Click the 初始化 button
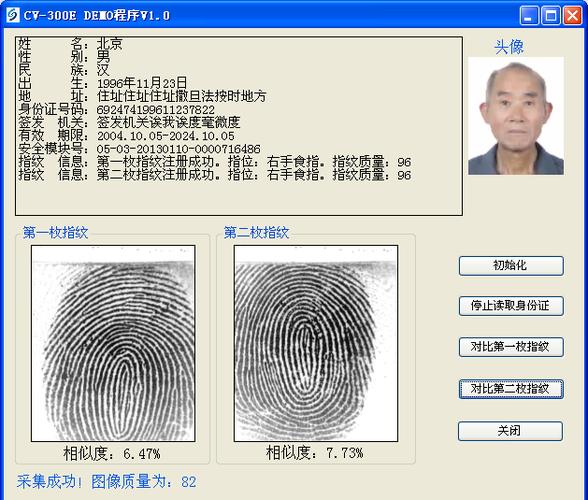 511,266
